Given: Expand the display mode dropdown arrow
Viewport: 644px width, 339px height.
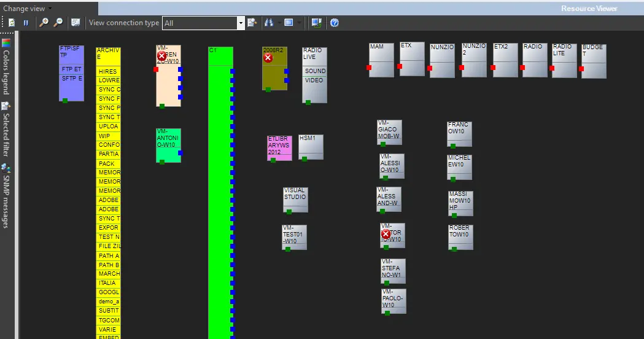Looking at the screenshot, I should [300, 23].
